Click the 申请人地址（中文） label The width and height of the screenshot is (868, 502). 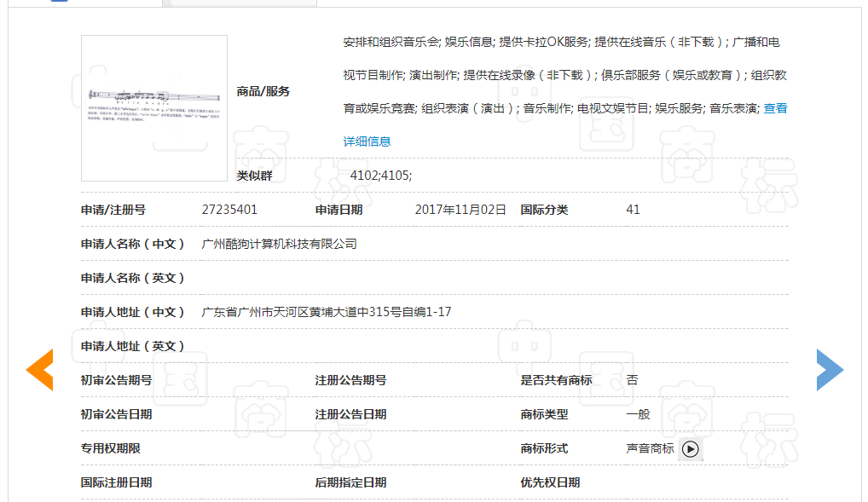coord(133,312)
